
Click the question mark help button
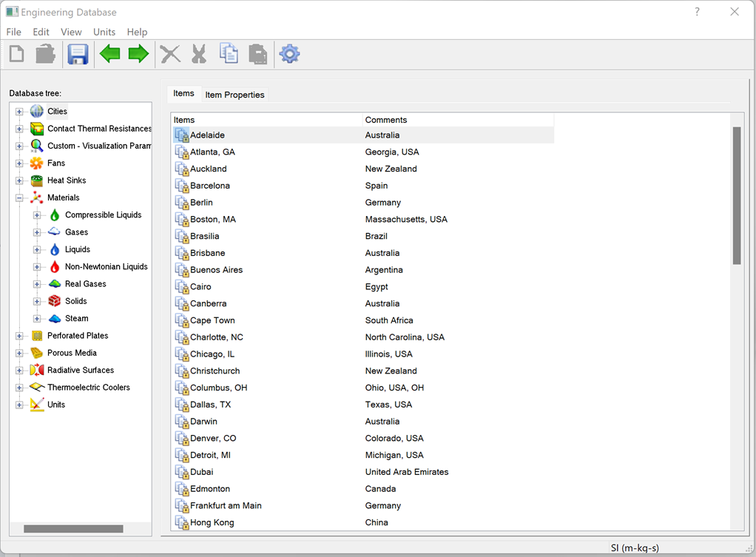click(697, 12)
